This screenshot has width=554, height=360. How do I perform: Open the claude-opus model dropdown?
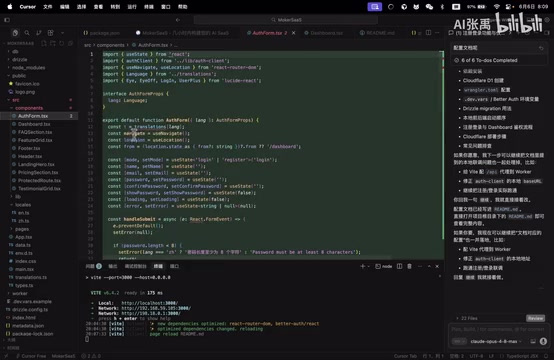coord(496,341)
